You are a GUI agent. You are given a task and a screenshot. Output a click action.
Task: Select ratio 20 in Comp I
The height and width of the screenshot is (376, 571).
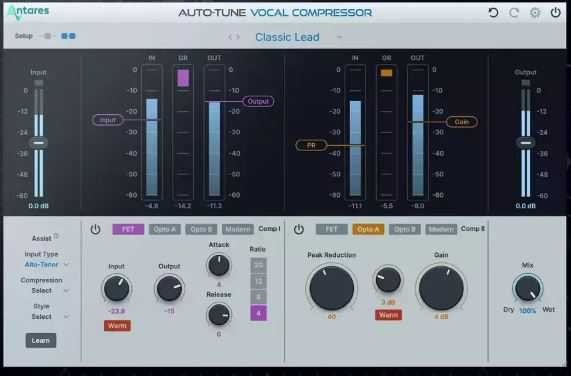click(259, 265)
